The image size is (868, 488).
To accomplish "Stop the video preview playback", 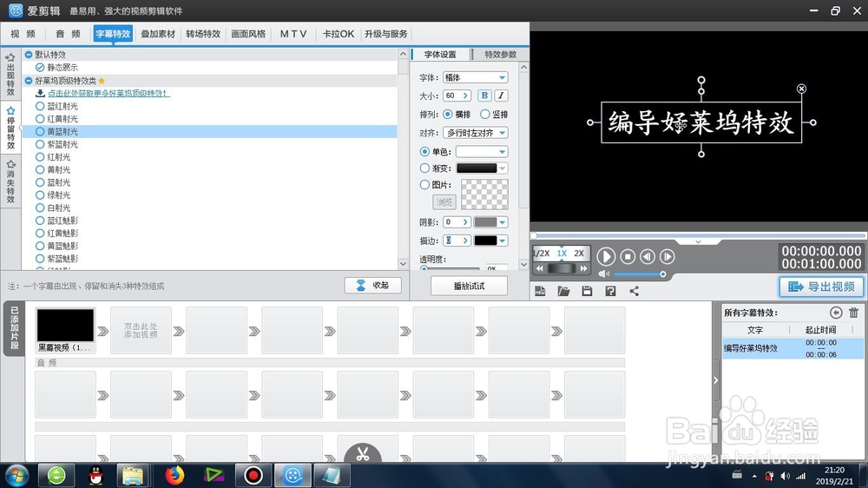I will [x=628, y=256].
